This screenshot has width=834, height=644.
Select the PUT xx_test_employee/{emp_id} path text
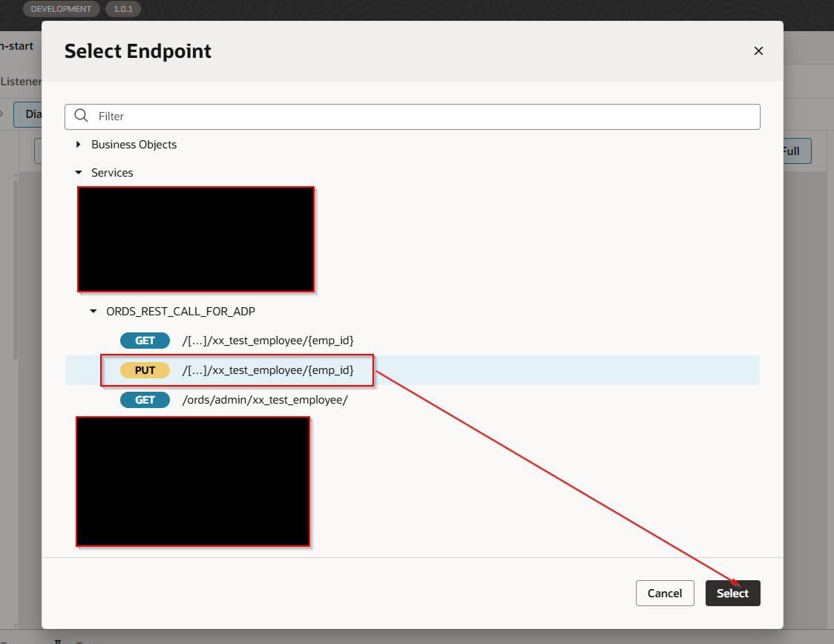(268, 370)
